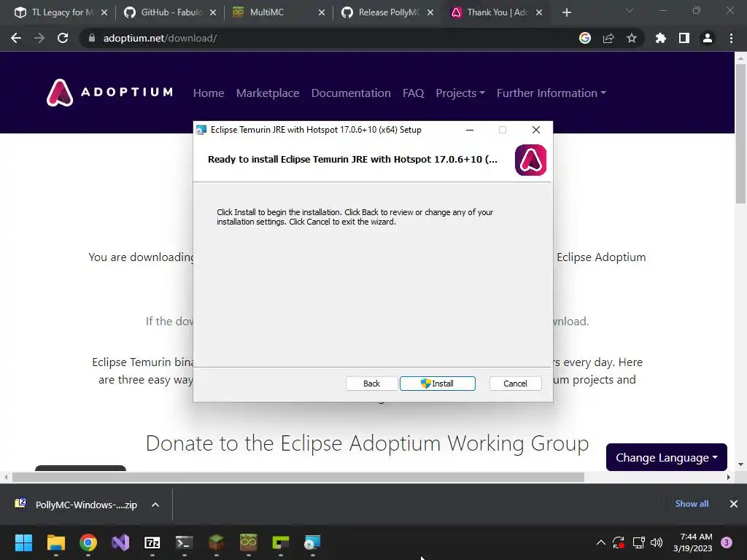This screenshot has width=747, height=560.
Task: Click the page horizontal scrollbar
Action: (298, 477)
